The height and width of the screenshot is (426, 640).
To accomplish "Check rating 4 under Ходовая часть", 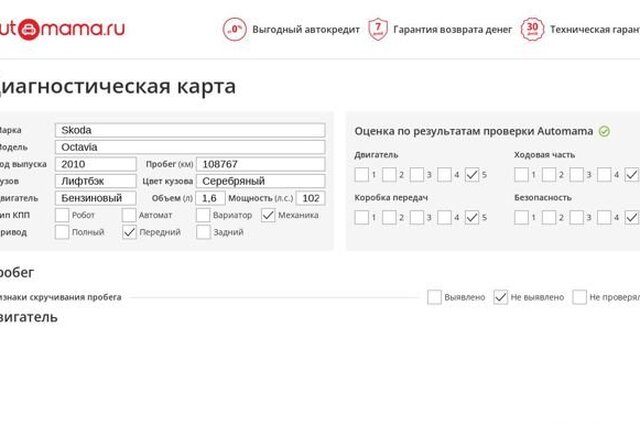I will pos(604,175).
